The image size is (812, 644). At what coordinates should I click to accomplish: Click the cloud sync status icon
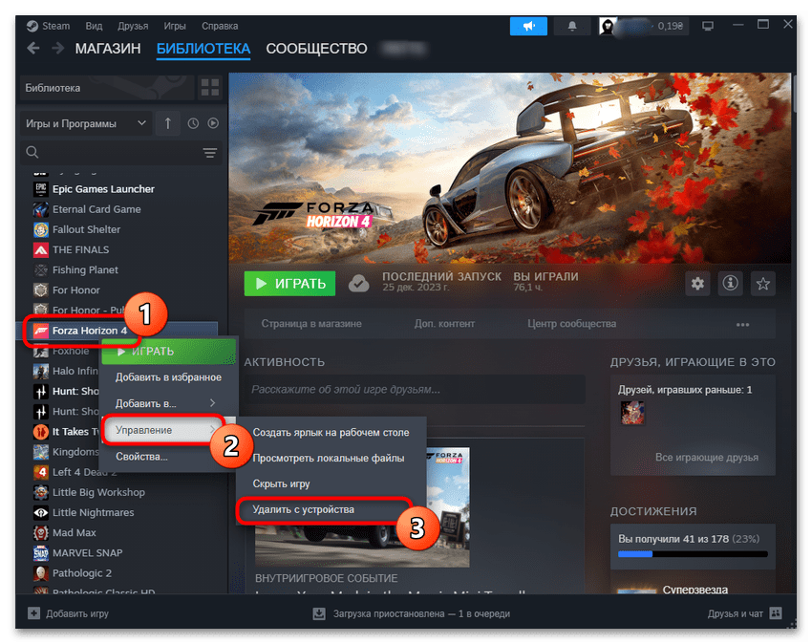coord(358,284)
